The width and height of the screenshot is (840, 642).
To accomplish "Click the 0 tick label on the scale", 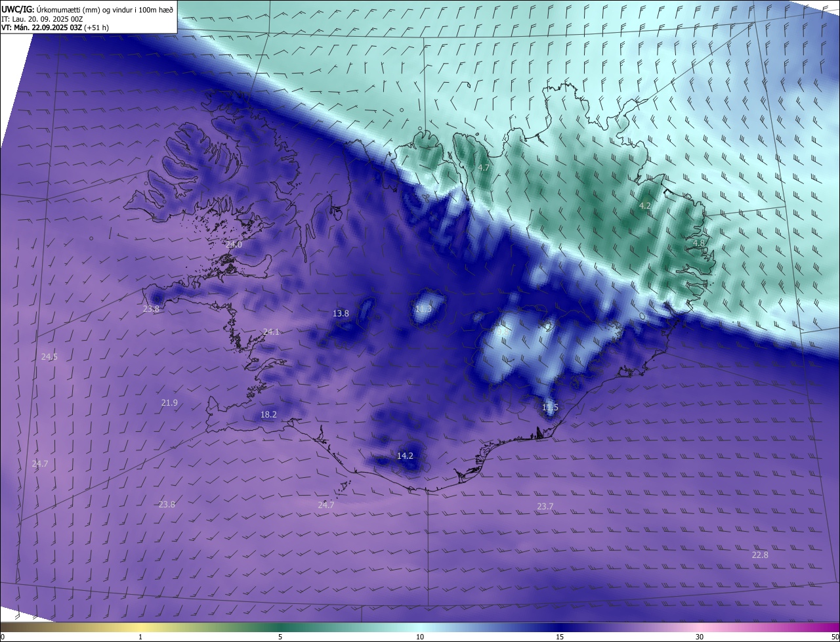I will (x=3, y=637).
